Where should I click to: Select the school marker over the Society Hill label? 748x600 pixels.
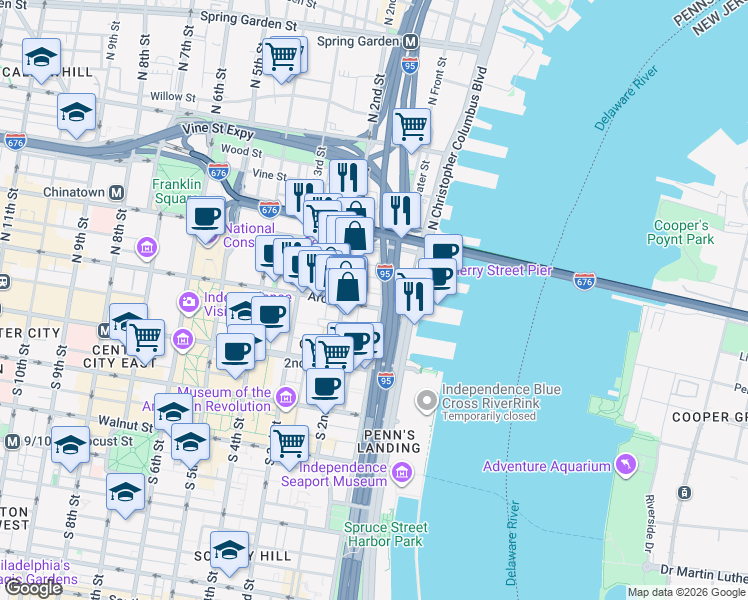(229, 551)
